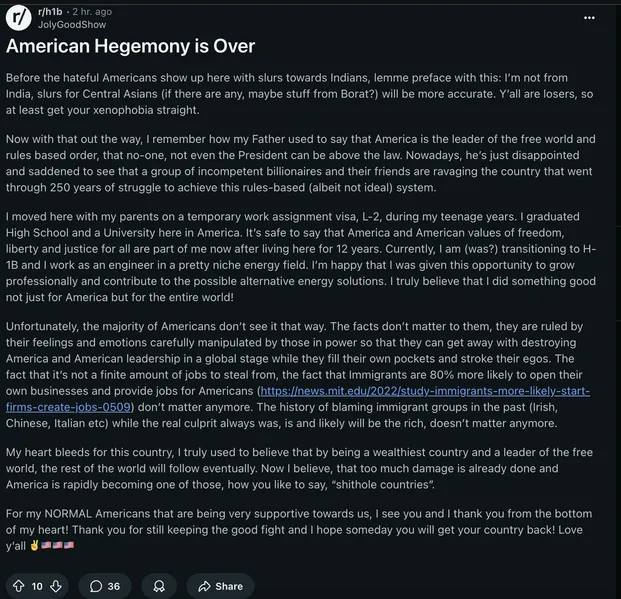This screenshot has height=599, width=621.
Task: Click the r/h1b subreddit avatar icon
Action: point(17,18)
